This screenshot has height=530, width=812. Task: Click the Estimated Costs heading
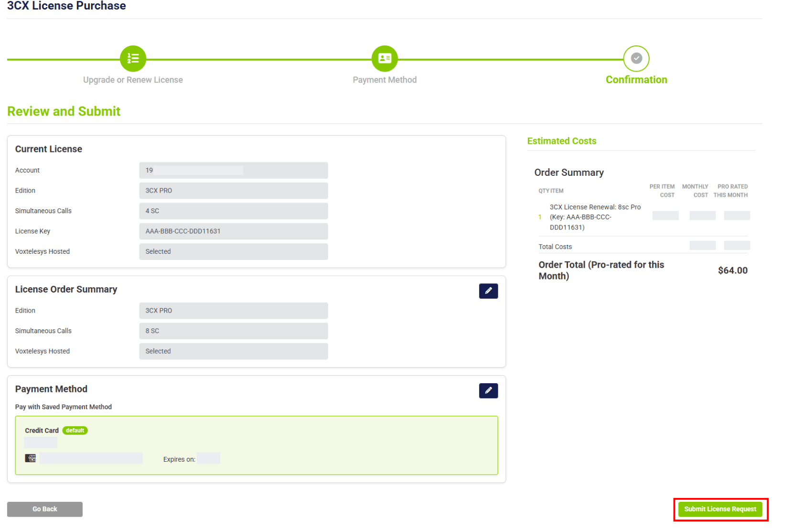562,141
